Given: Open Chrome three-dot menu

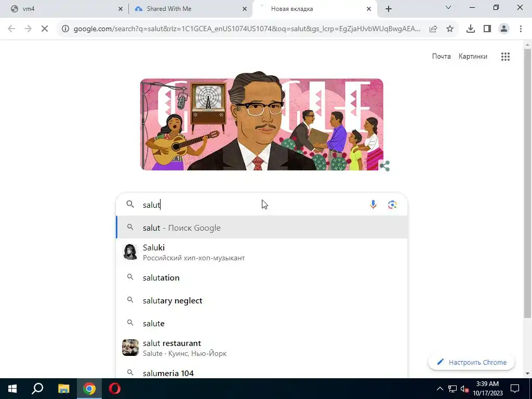Looking at the screenshot, I should pyautogui.click(x=521, y=29).
